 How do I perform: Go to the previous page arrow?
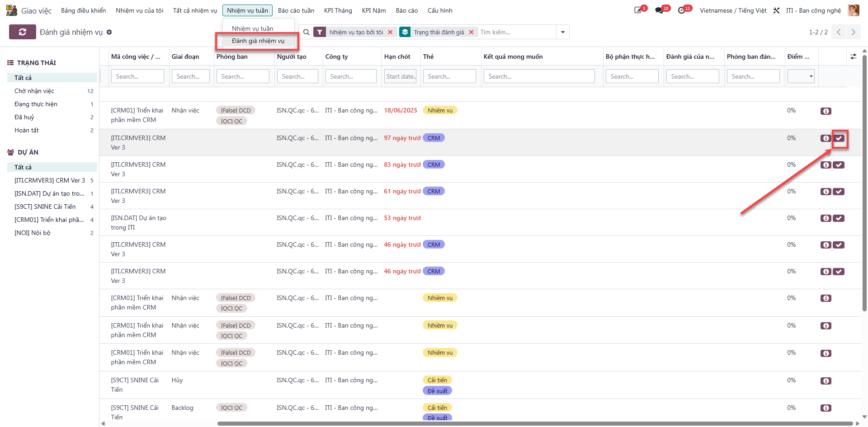(x=839, y=32)
